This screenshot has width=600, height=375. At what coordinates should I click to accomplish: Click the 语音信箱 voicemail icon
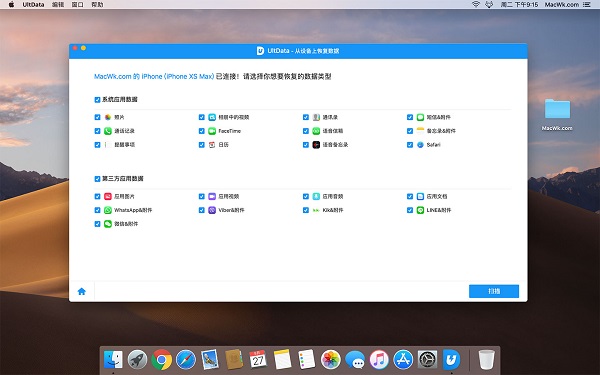coord(316,131)
